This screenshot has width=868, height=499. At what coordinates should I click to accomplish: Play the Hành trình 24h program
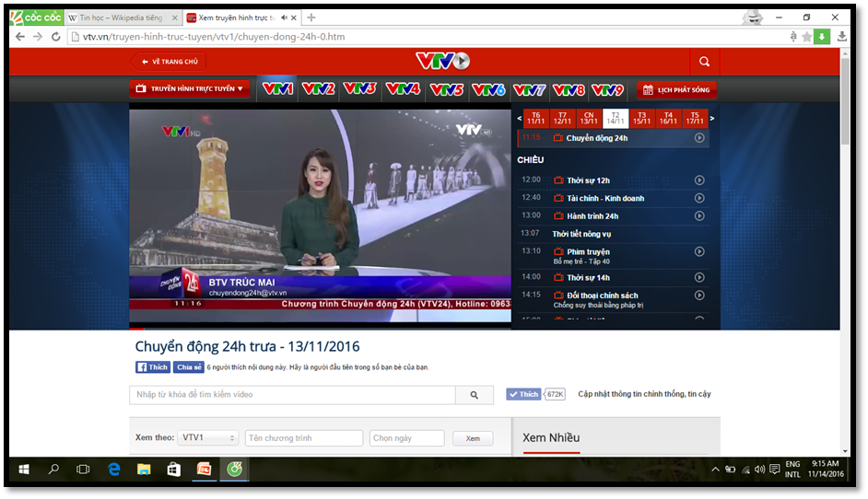coord(699,215)
